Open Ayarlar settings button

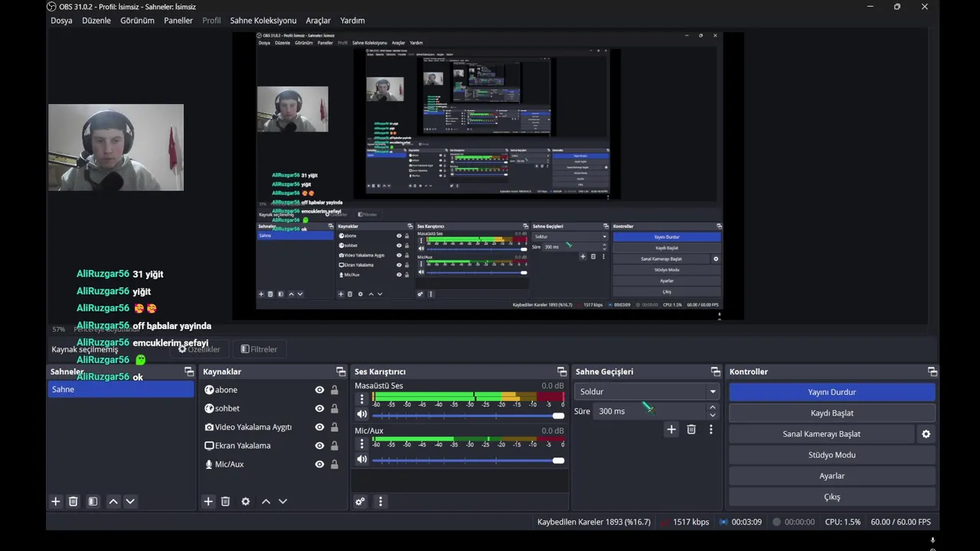tap(831, 476)
